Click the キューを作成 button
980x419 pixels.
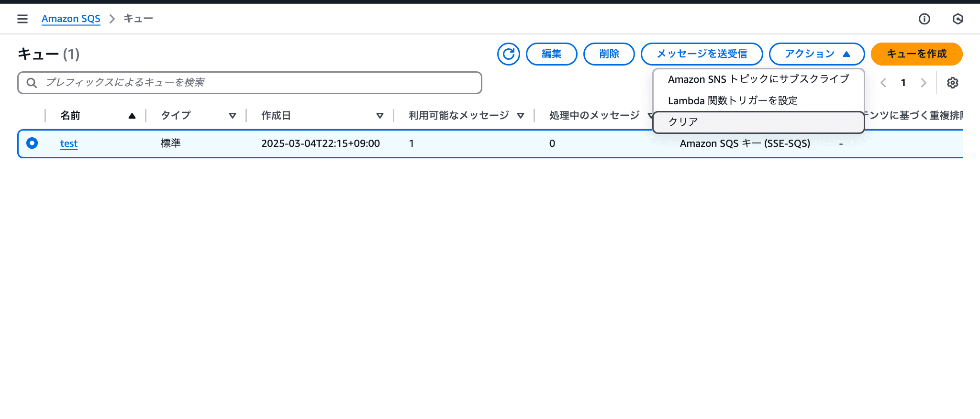coord(916,54)
